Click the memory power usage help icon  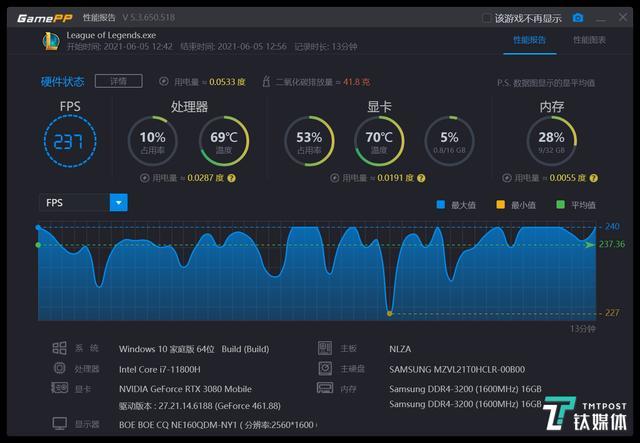pos(594,177)
